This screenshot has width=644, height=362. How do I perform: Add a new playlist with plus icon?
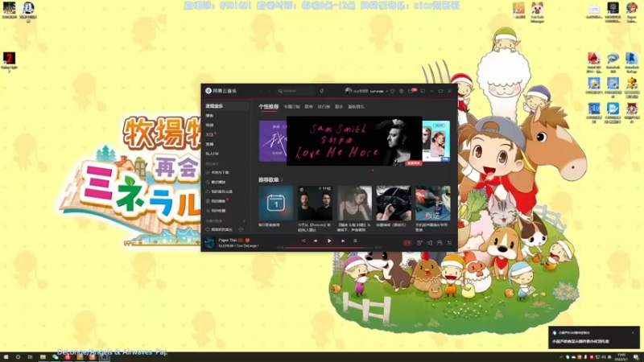point(244,220)
